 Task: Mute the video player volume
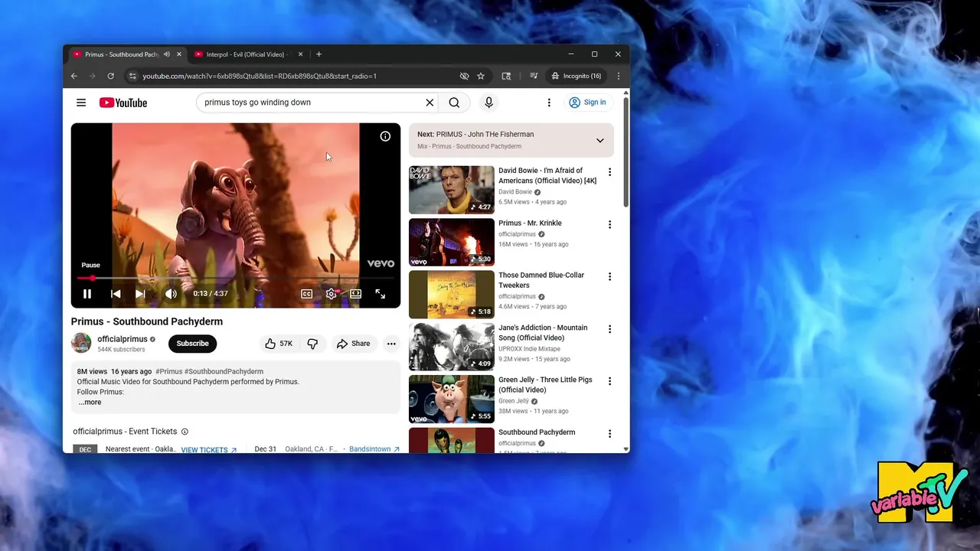click(171, 294)
